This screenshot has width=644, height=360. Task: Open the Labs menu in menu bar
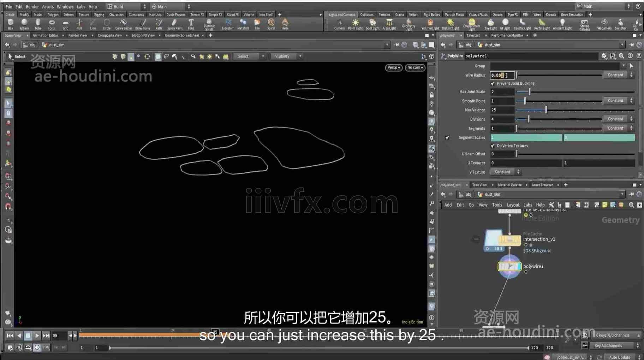point(81,7)
